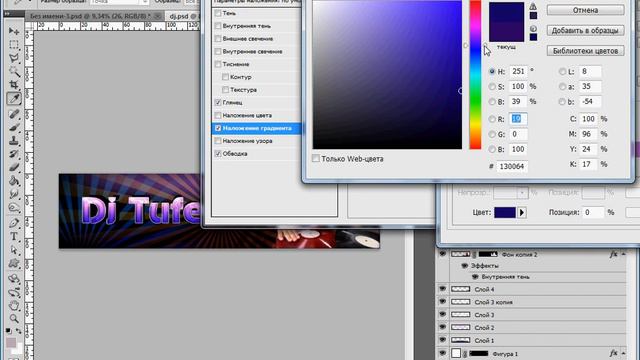Hide the Слой 3 копия layer
The width and height of the screenshot is (640, 360).
[442, 302]
